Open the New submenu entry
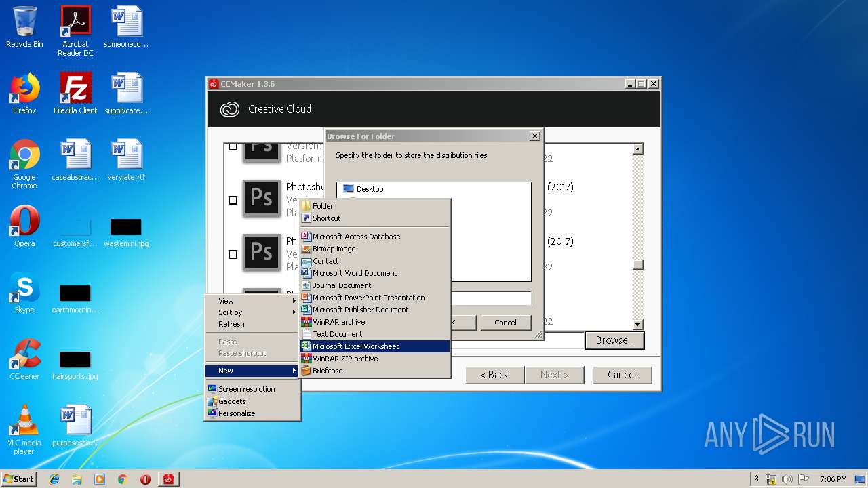Image resolution: width=868 pixels, height=488 pixels. point(252,371)
